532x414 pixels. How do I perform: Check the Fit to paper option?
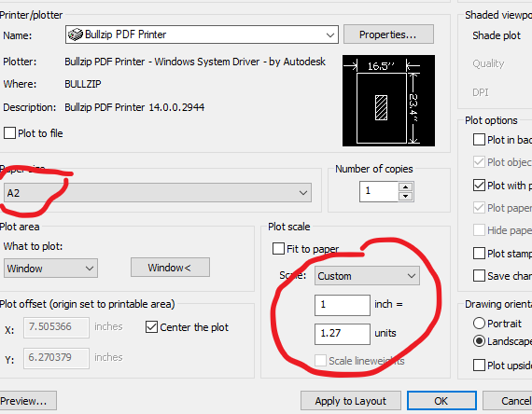278,249
